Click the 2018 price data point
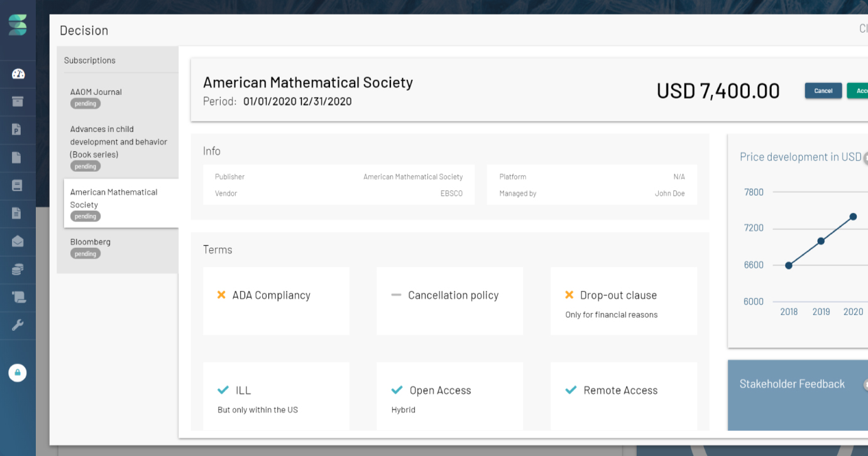Viewport: 868px width, 456px height. 789,265
